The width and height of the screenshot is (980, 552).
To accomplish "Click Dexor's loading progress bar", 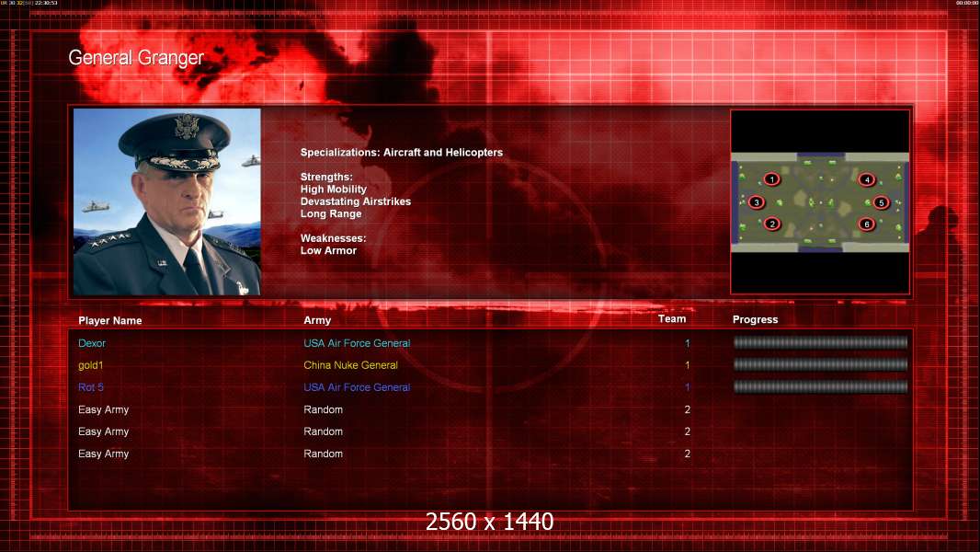I will (820, 342).
